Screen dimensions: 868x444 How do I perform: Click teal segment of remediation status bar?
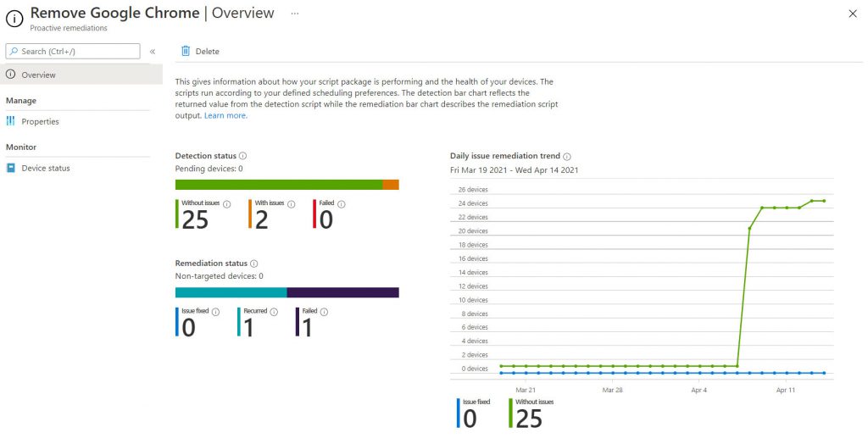[x=231, y=292]
